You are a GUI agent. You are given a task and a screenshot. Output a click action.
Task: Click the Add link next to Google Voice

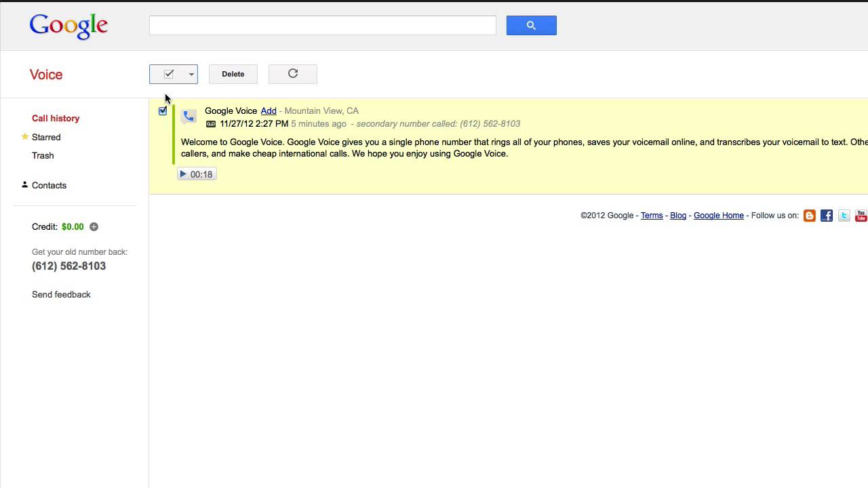point(269,110)
